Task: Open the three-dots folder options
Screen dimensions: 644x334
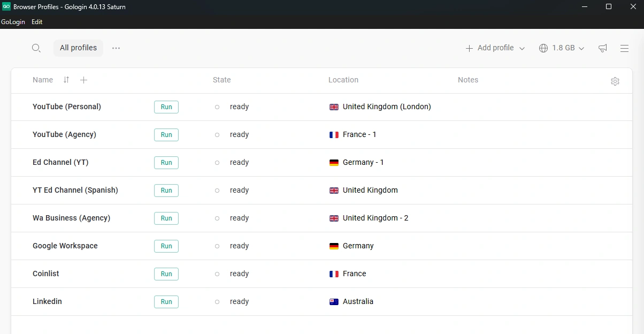Action: (116, 48)
